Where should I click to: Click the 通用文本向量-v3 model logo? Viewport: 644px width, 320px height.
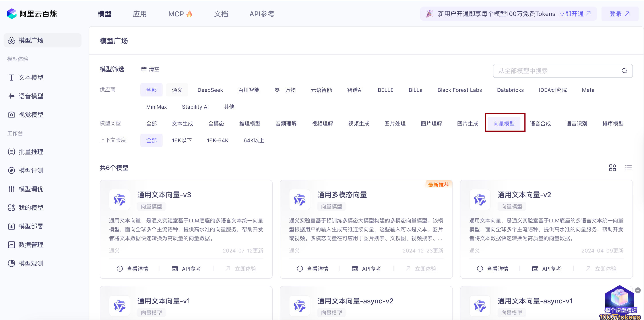click(120, 200)
